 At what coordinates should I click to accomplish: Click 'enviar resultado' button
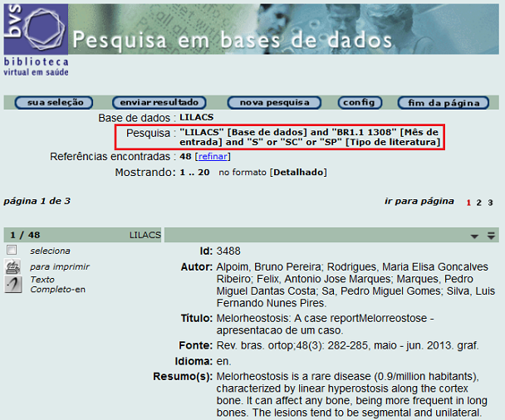click(x=159, y=103)
